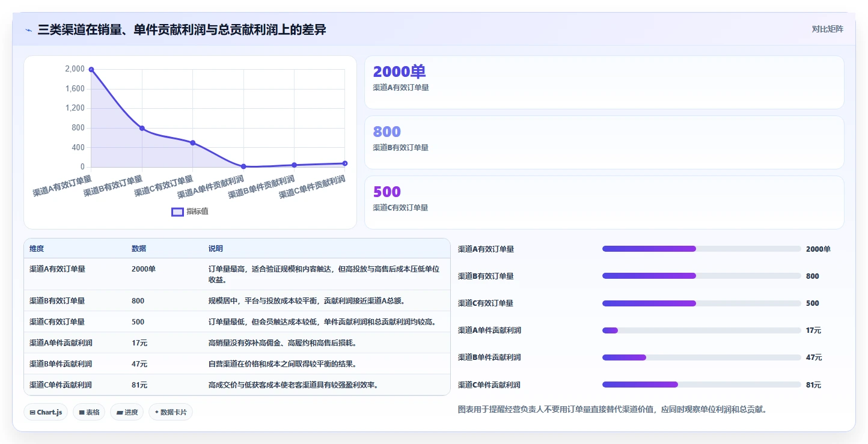868x444 pixels.
Task: Click description starting 高成交价与低获客成本
Action: pyautogui.click(x=293, y=385)
